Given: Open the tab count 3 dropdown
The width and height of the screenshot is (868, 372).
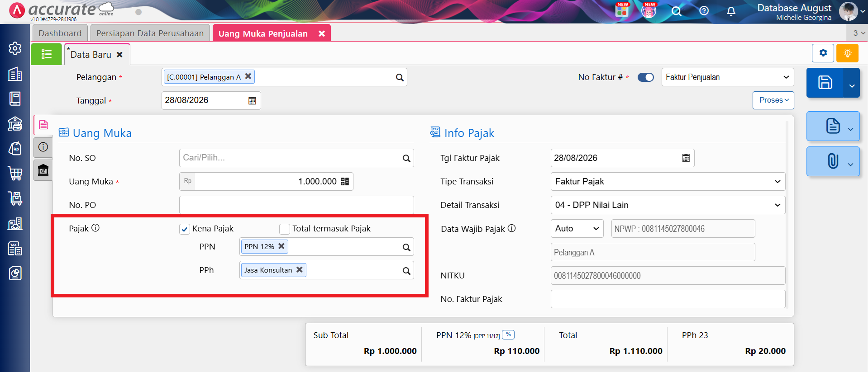Looking at the screenshot, I should pyautogui.click(x=858, y=33).
